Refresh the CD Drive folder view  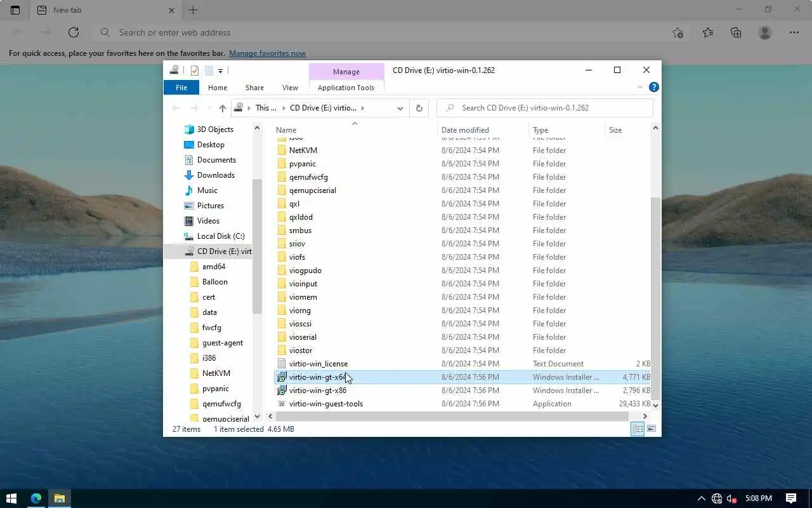coord(419,108)
